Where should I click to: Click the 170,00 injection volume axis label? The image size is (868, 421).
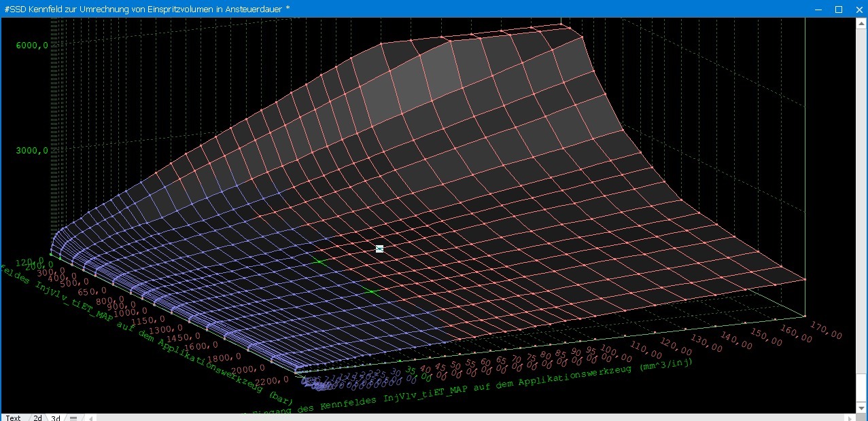[827, 331]
